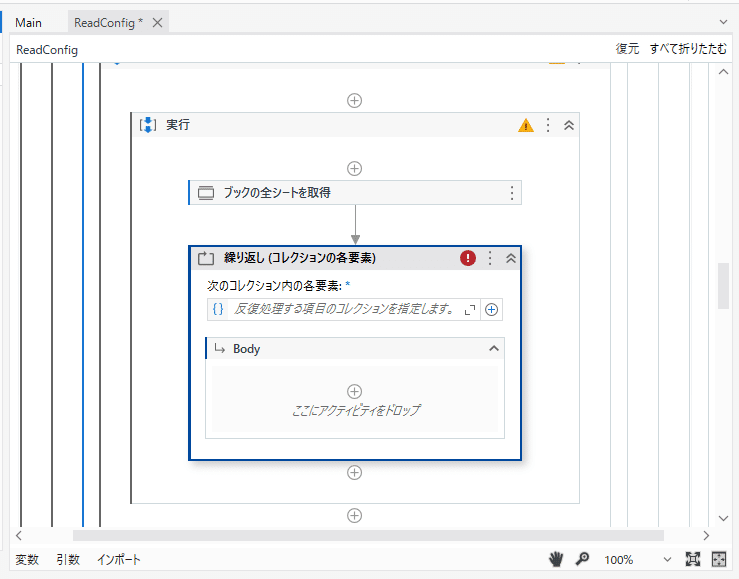This screenshot has height=579, width=739.
Task: Open the インポート panel
Action: (x=119, y=560)
